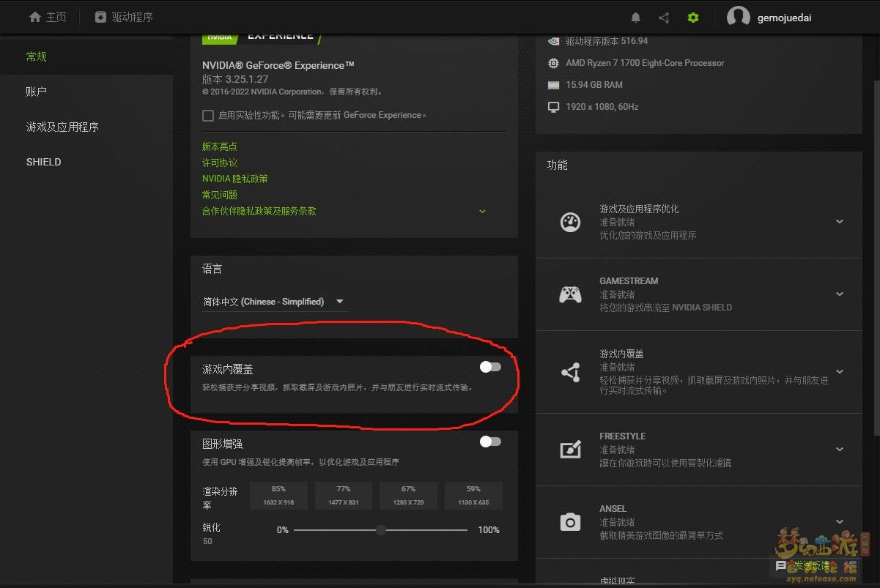The height and width of the screenshot is (588, 880).
Task: Turn on the 图形增强 toggle
Action: (x=490, y=442)
